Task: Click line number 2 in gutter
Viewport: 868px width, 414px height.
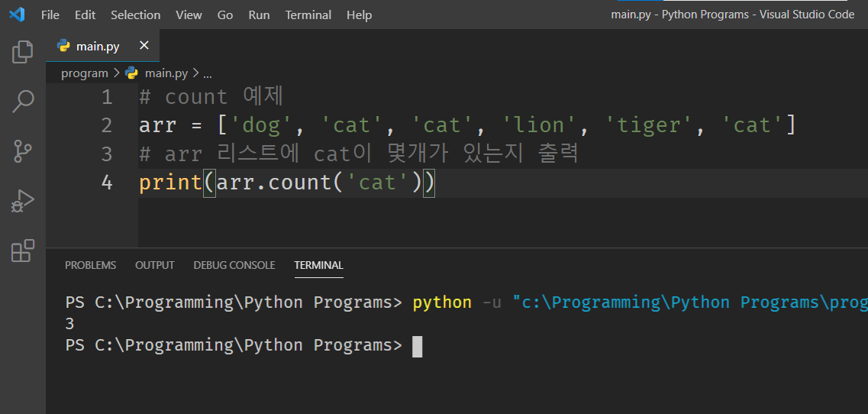Action: point(107,125)
